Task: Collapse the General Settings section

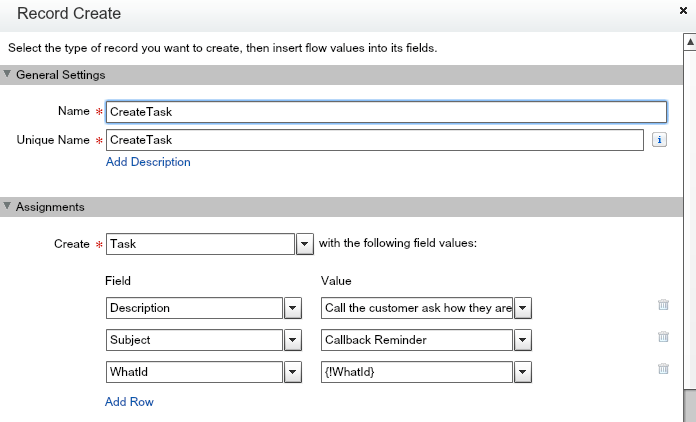Action: pyautogui.click(x=7, y=75)
